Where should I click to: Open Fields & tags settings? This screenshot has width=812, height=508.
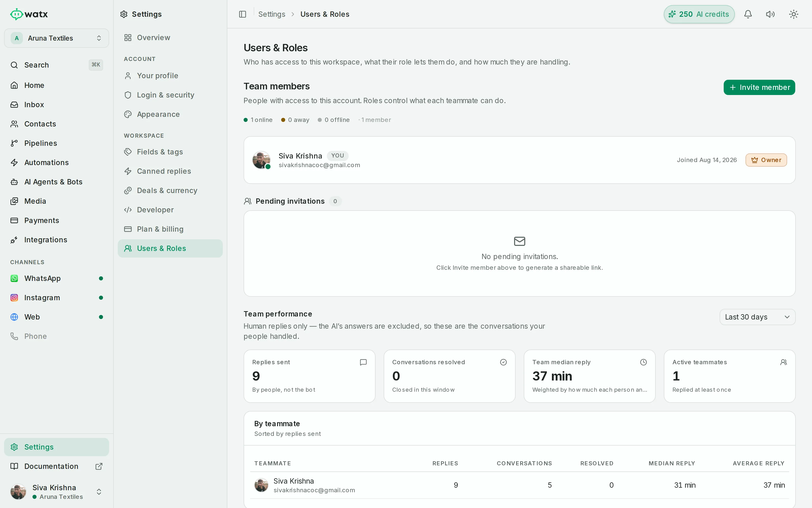170,152
